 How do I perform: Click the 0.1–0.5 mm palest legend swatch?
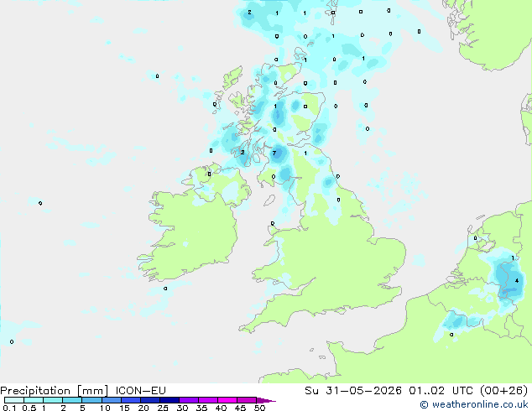point(14,400)
